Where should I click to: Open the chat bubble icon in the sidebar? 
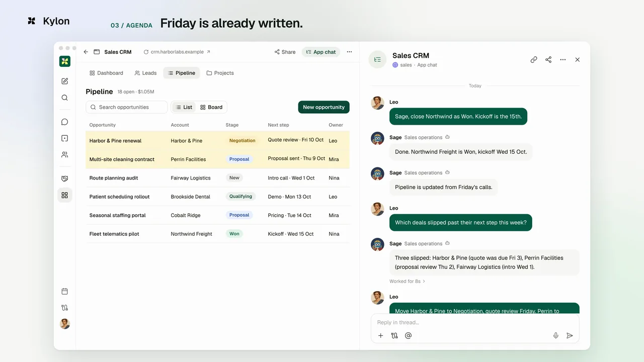(64, 122)
